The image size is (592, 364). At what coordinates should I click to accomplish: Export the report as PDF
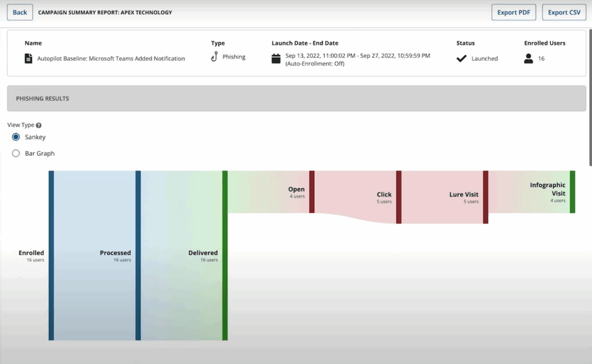pos(513,13)
